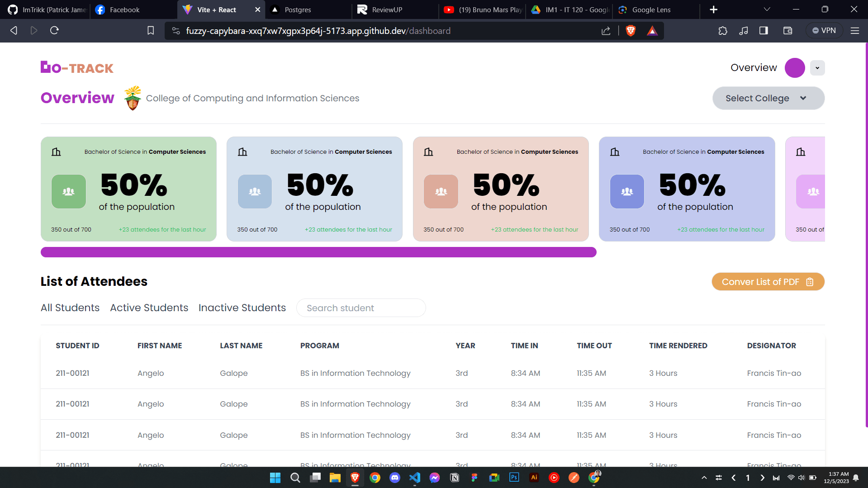This screenshot has width=868, height=488.
Task: Click the green attendees group icon
Action: (69, 191)
